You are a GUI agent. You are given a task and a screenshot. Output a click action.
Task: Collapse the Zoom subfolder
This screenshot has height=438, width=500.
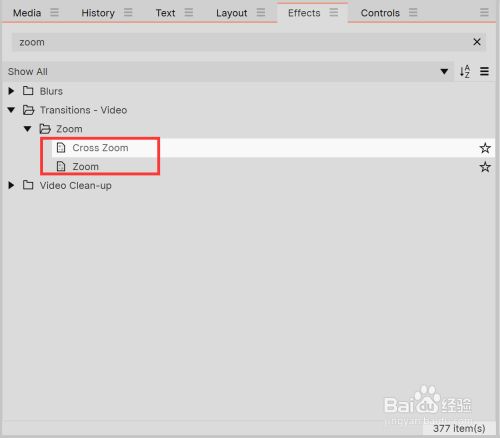tap(28, 129)
